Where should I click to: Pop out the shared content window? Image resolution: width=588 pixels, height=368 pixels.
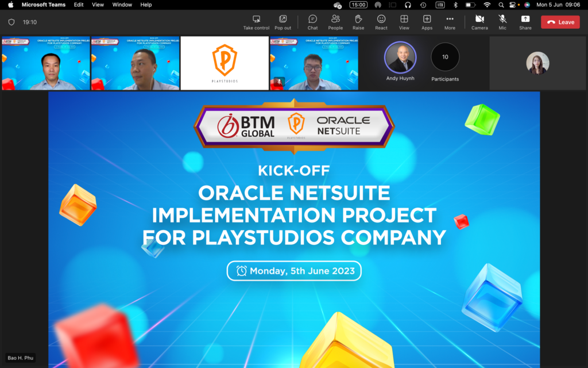tap(283, 22)
